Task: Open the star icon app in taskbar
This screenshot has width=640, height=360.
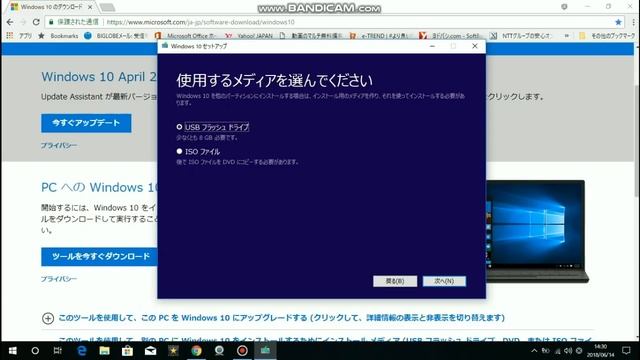Action: pos(173,351)
